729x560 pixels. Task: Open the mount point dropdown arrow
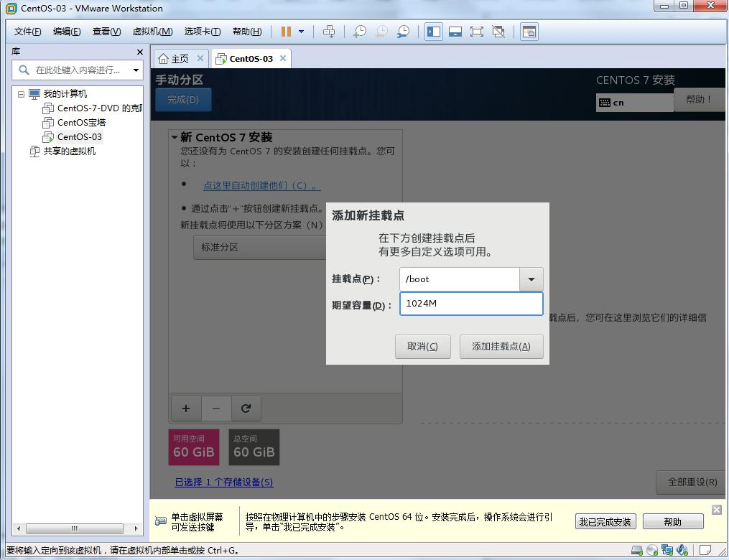pos(531,279)
